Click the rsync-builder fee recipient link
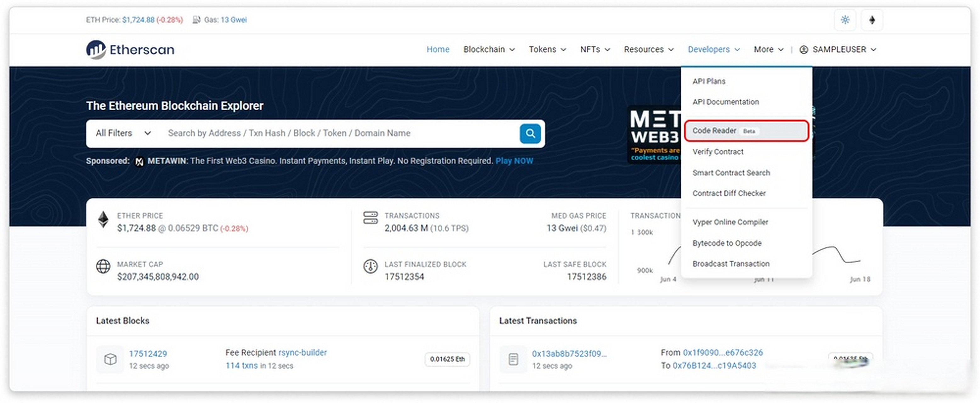The width and height of the screenshot is (980, 403). click(x=302, y=352)
